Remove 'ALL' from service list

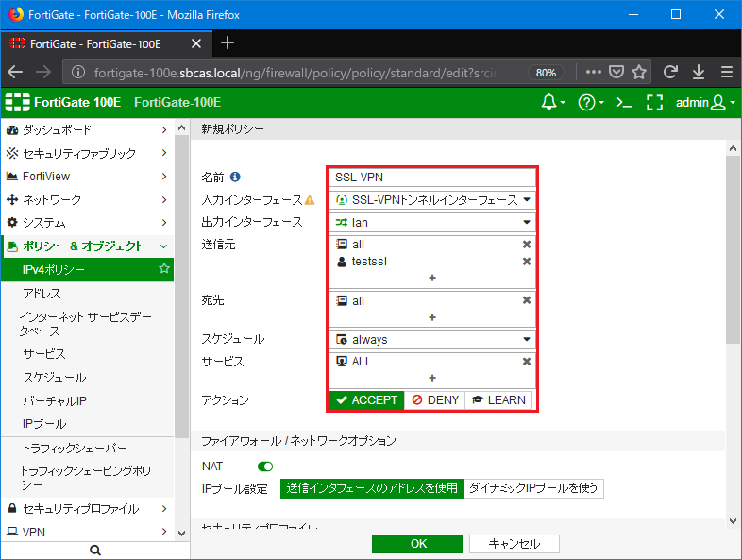[x=526, y=361]
